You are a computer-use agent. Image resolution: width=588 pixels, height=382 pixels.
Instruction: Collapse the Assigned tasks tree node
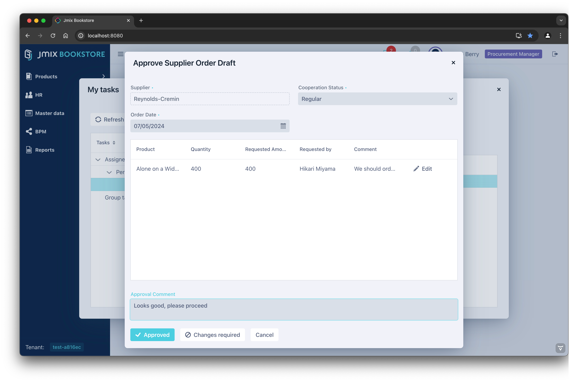click(98, 160)
